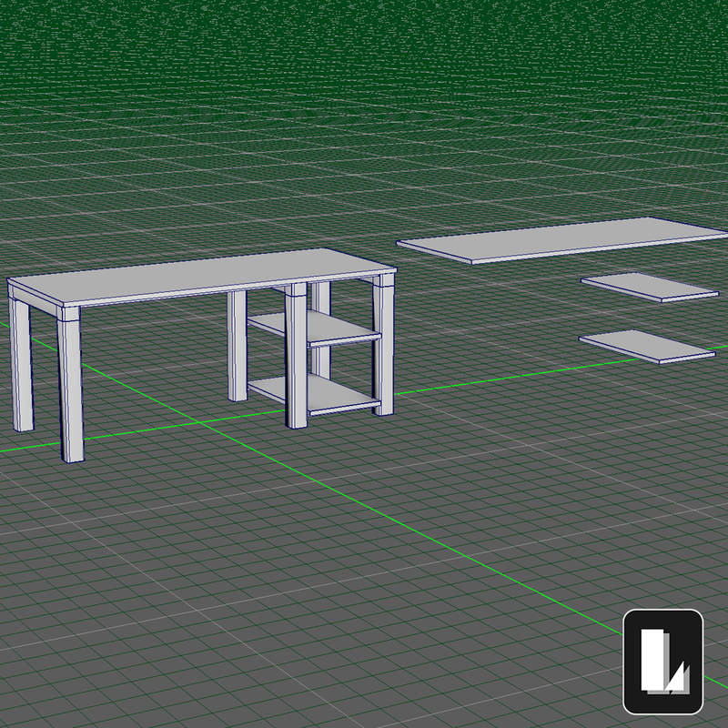728x728 pixels.
Task: Select the front leg beside the shelves
Action: [x=297, y=364]
